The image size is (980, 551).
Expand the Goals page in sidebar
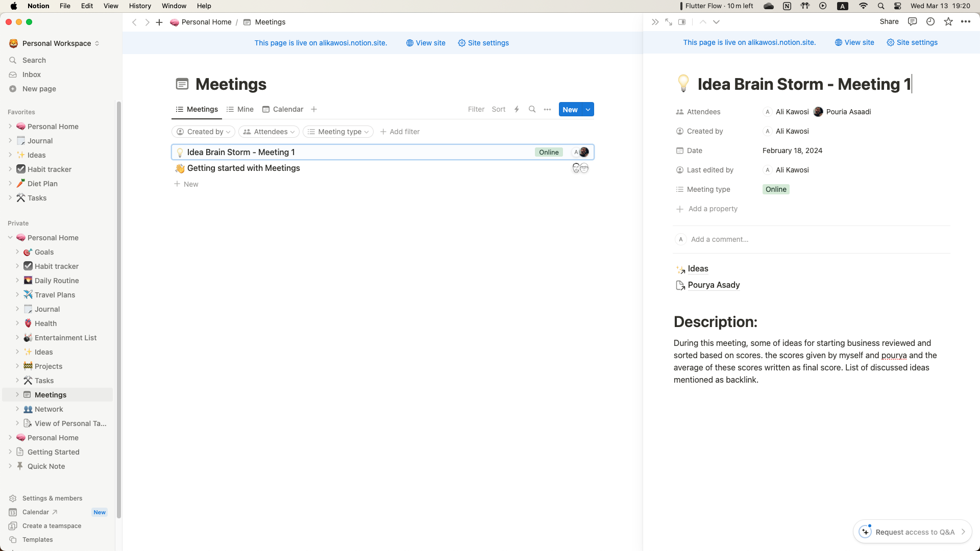tap(17, 252)
